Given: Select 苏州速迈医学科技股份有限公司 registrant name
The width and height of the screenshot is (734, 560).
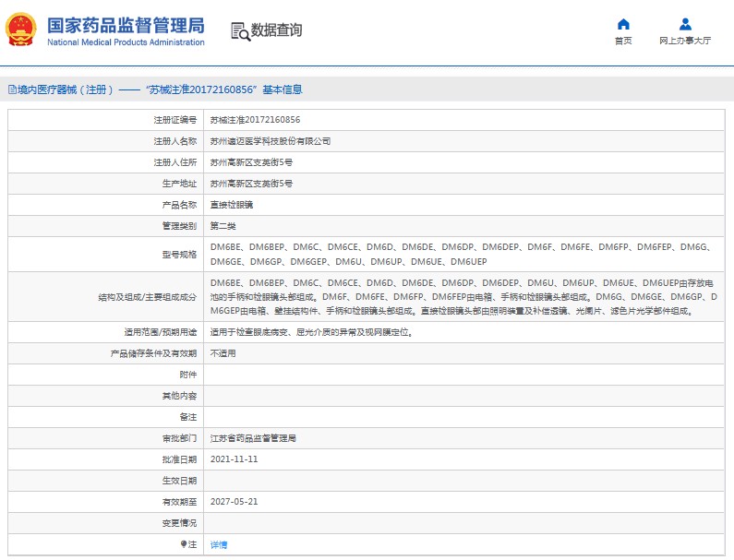Looking at the screenshot, I should [x=271, y=141].
